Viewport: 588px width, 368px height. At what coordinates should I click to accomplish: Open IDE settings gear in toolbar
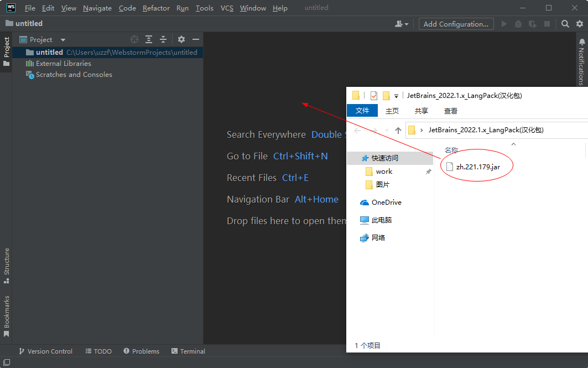pos(580,24)
